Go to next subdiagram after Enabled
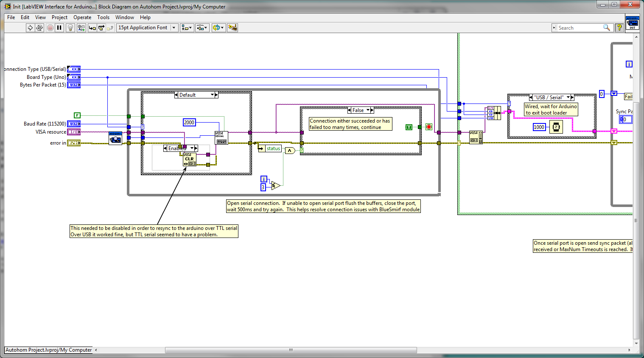 coord(196,148)
